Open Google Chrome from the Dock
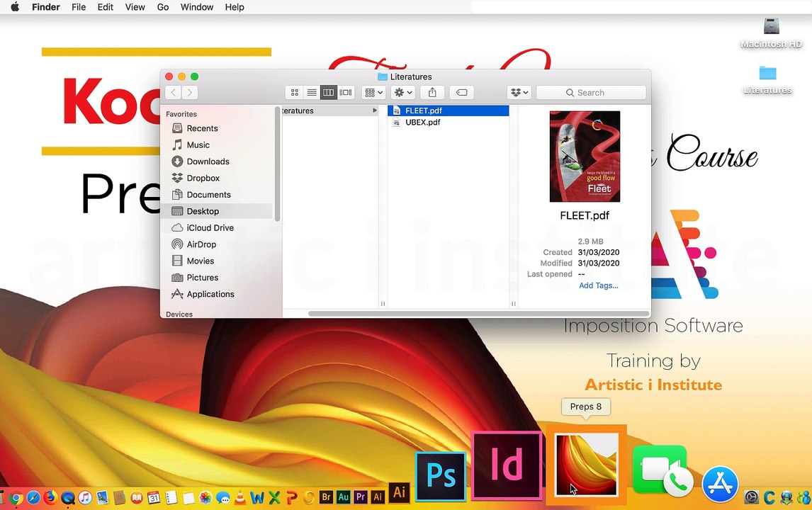The image size is (812, 510). 16,497
